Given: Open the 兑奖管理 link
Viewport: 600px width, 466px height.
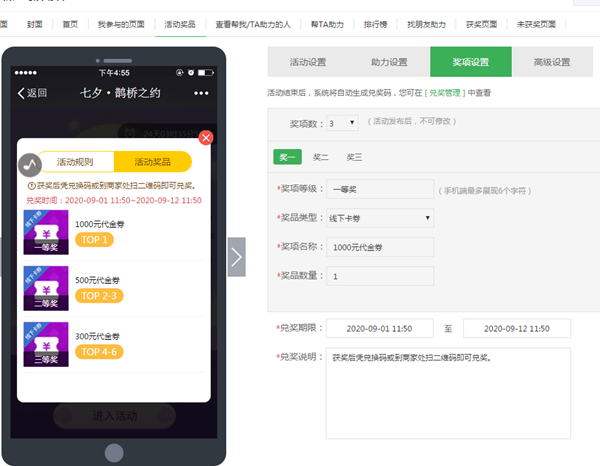Looking at the screenshot, I should [445, 93].
